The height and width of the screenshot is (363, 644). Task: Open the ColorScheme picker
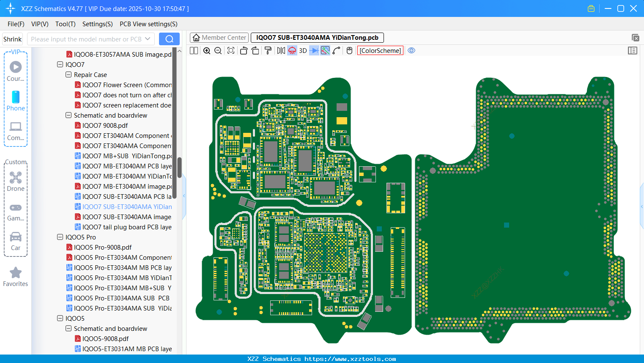[x=380, y=51]
